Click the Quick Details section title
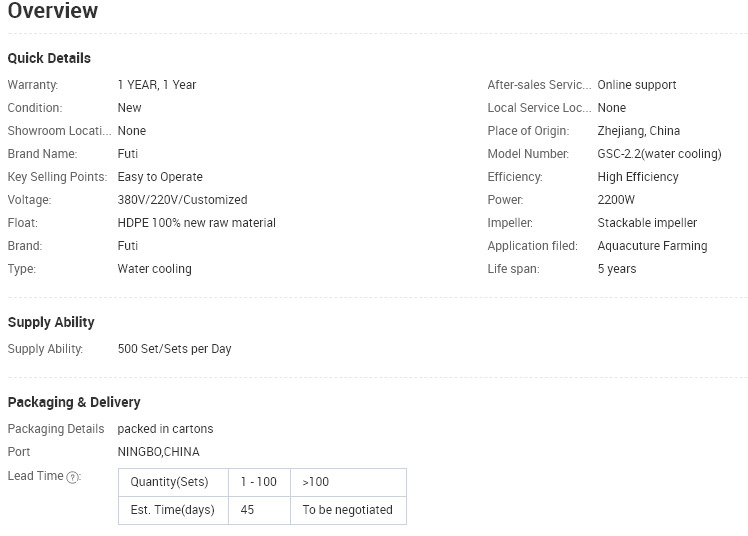 point(49,58)
